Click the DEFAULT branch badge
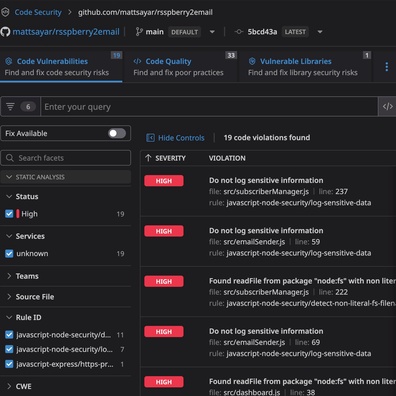Viewport: 396px width, 396px height. click(x=184, y=32)
